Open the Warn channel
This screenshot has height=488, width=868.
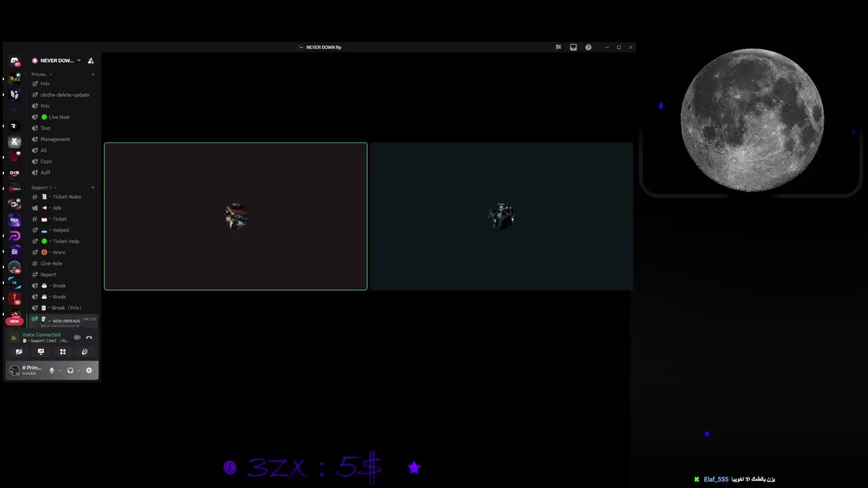coord(64,252)
